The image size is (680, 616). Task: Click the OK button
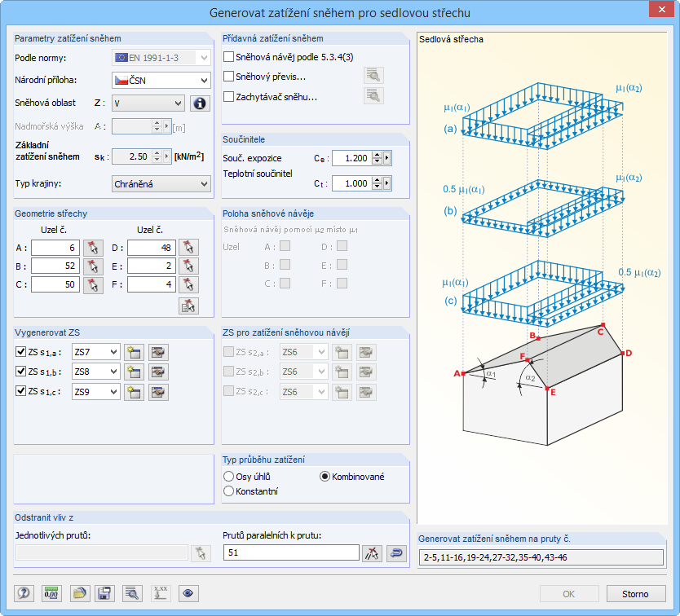coord(569,594)
